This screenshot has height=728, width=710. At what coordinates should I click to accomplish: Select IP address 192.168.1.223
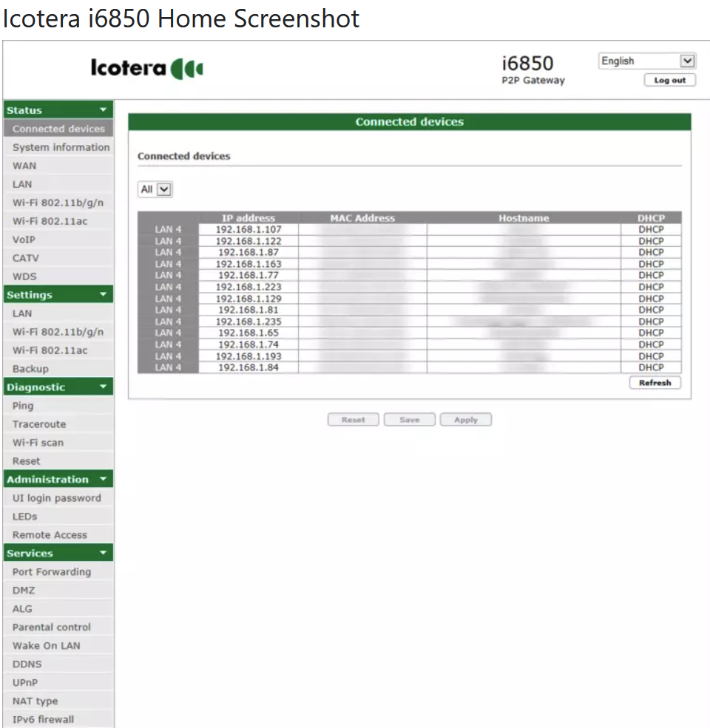point(248,287)
